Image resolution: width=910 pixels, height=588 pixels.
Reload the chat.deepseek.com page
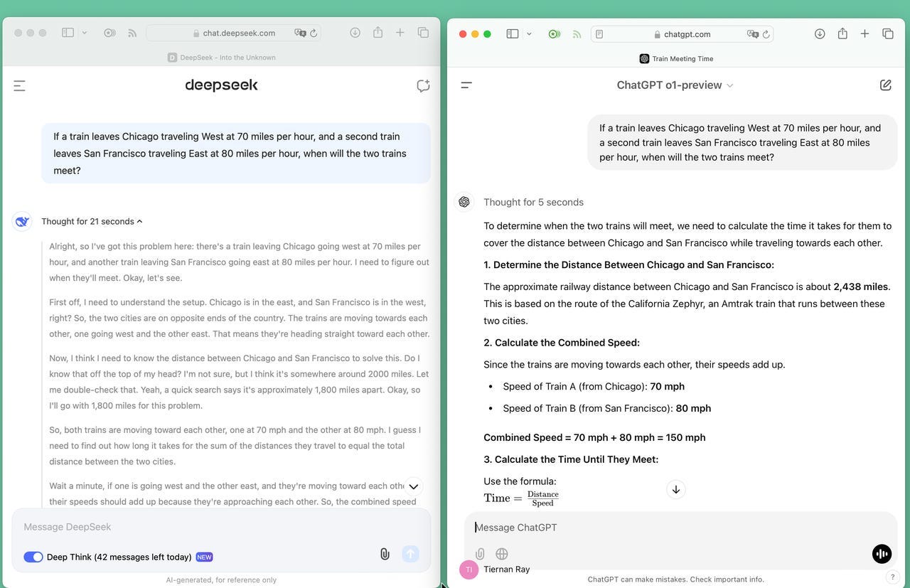pyautogui.click(x=314, y=33)
